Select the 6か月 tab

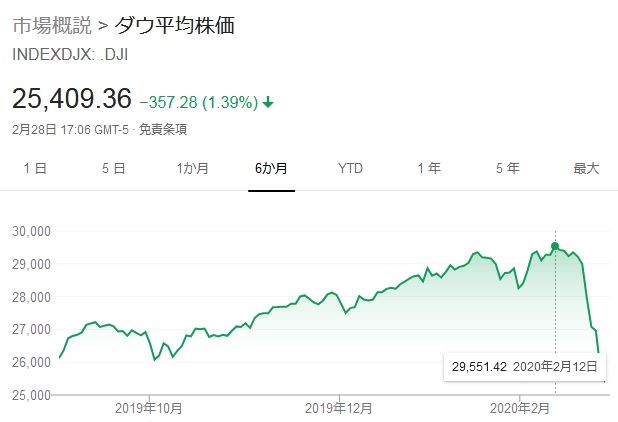pyautogui.click(x=271, y=168)
